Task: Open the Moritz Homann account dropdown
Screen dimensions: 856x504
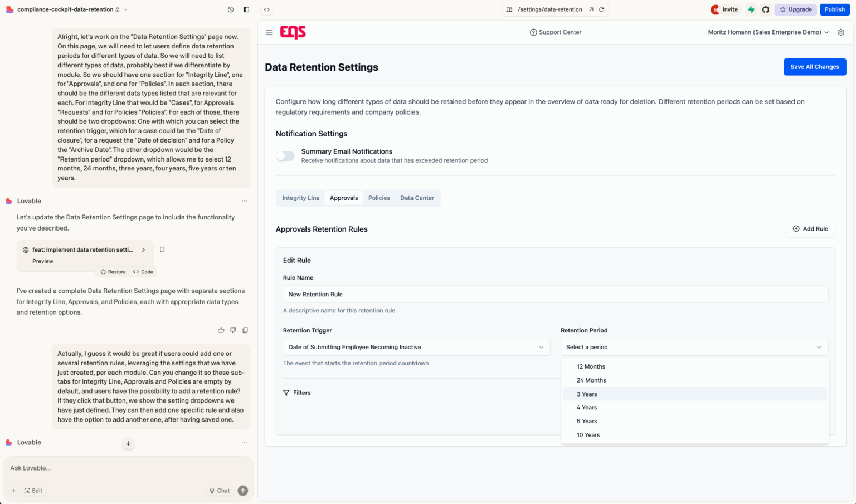Action: tap(768, 32)
